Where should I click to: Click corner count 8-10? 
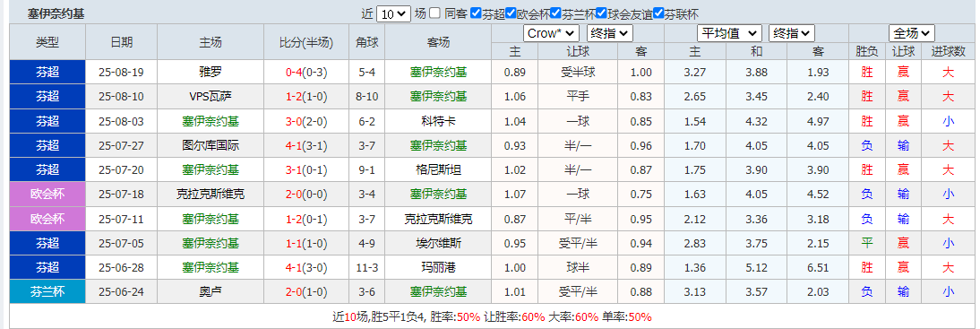point(367,97)
